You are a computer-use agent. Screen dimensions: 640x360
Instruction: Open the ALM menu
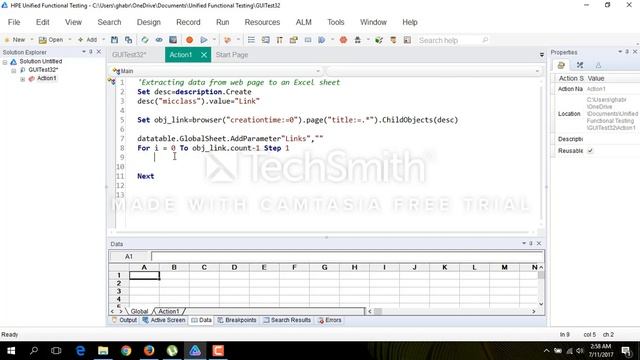pyautogui.click(x=304, y=22)
